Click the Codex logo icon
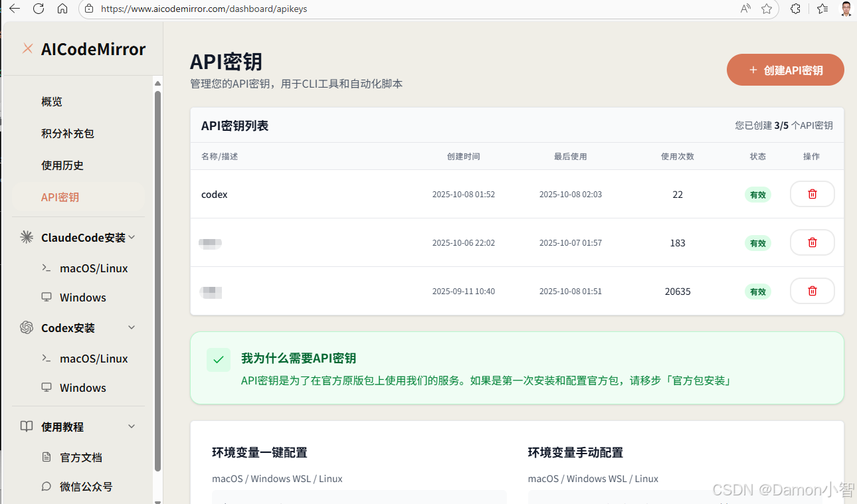 (27, 327)
